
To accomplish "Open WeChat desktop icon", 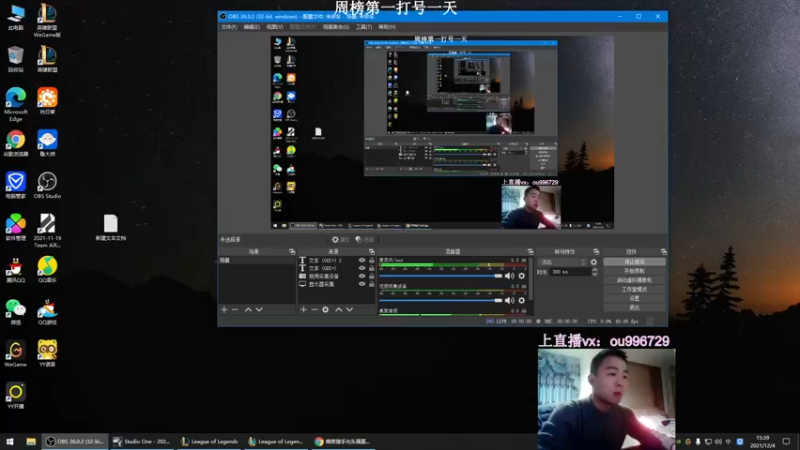I will click(x=15, y=312).
